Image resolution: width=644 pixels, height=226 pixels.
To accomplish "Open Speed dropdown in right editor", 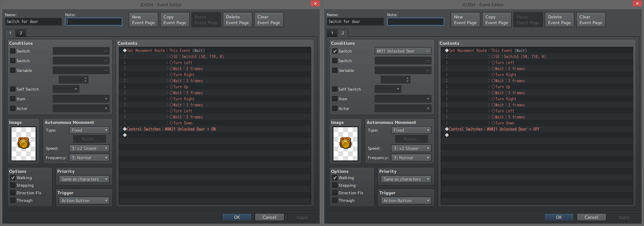I will (411, 148).
